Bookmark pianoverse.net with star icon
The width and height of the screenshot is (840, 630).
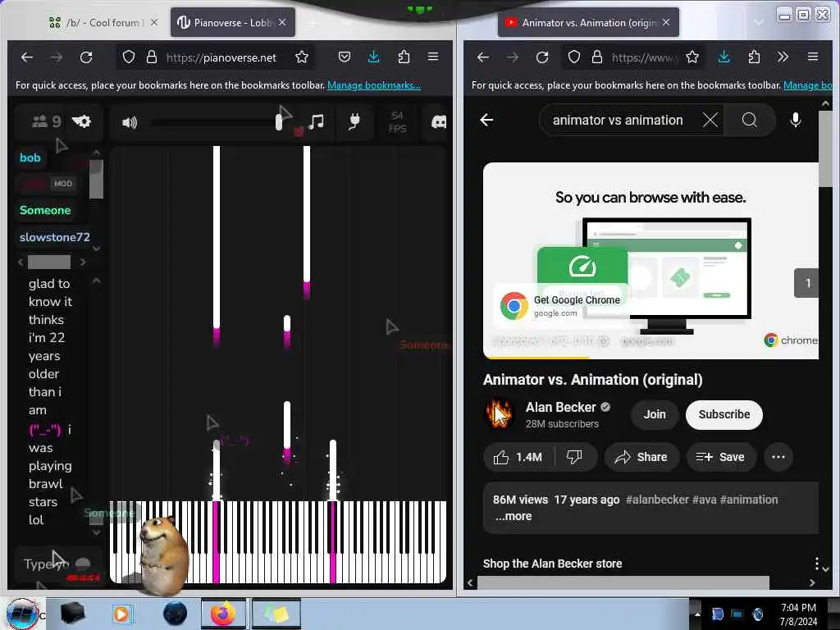click(x=302, y=57)
